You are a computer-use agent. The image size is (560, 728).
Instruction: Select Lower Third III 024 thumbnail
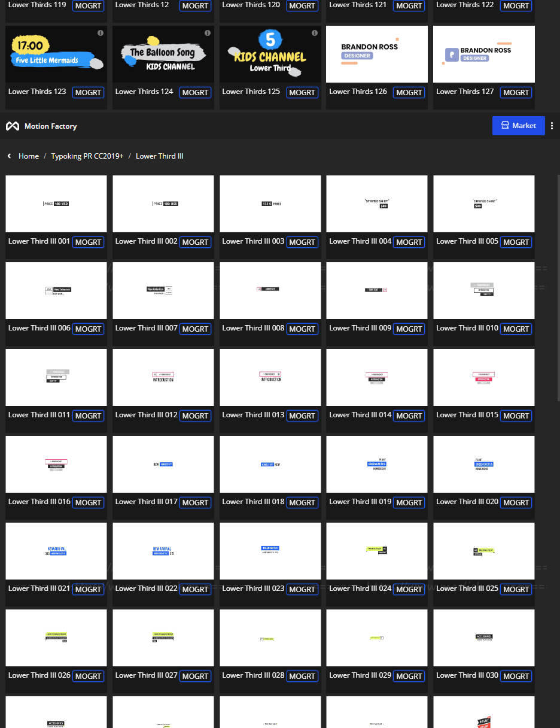[377, 551]
